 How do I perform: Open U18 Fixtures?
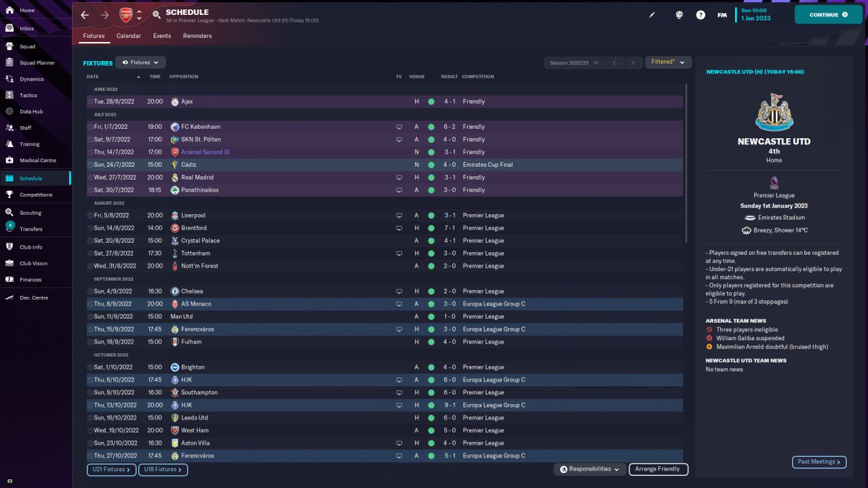coord(163,469)
